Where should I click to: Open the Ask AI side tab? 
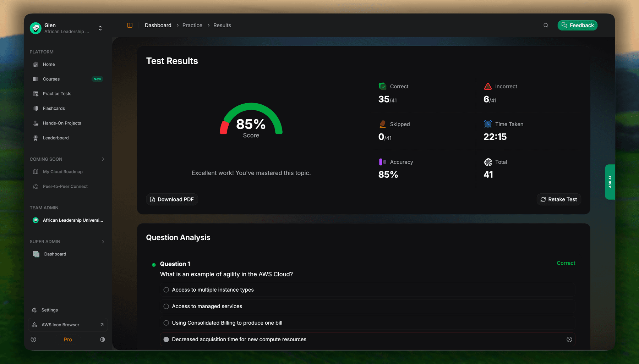610,182
